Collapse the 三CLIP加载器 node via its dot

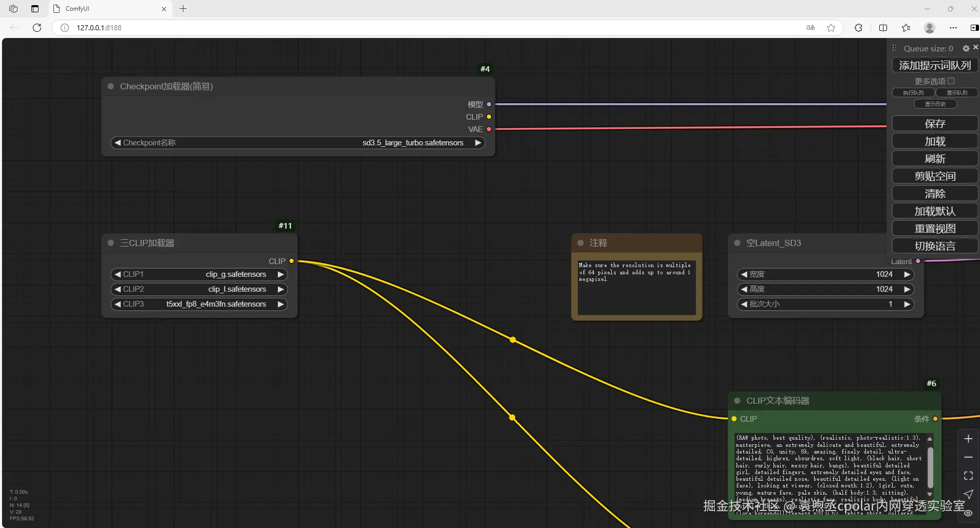(x=110, y=243)
